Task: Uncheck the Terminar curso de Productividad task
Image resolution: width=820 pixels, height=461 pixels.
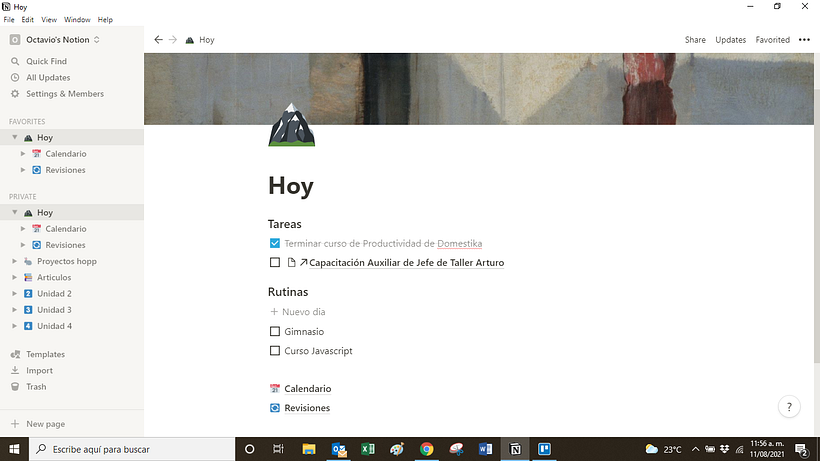Action: 275,243
